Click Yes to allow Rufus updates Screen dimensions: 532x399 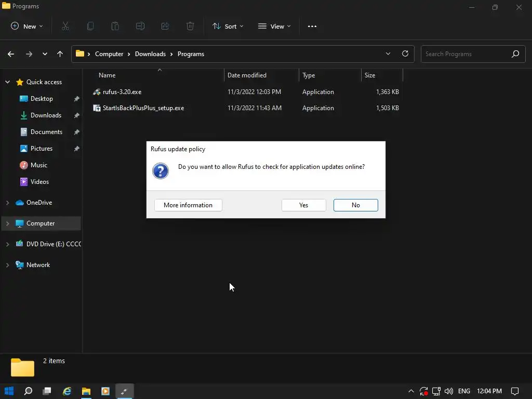click(x=303, y=205)
